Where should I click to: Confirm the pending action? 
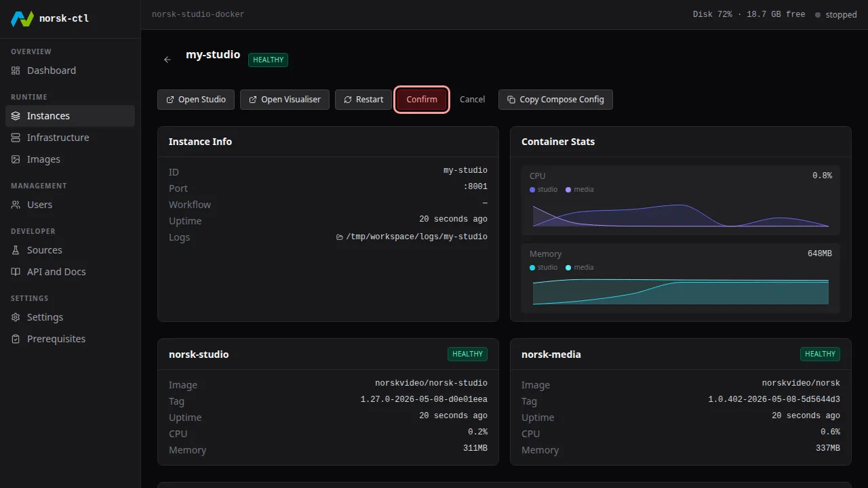(422, 100)
